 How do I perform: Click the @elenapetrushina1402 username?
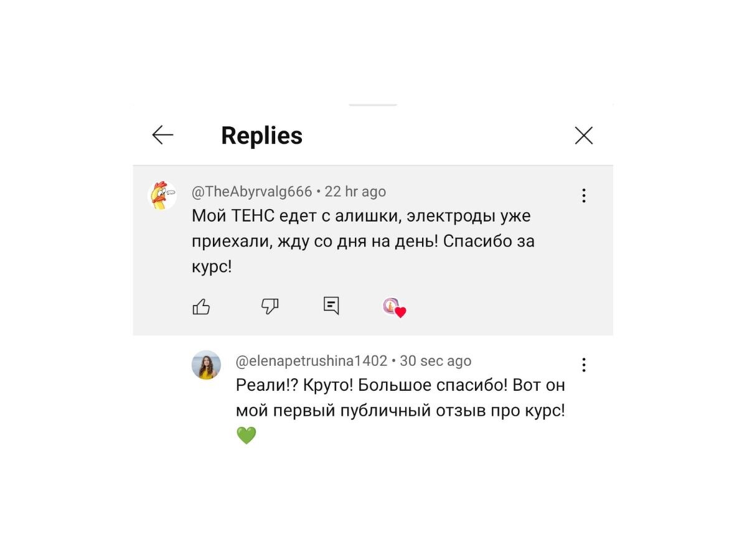[x=311, y=361]
